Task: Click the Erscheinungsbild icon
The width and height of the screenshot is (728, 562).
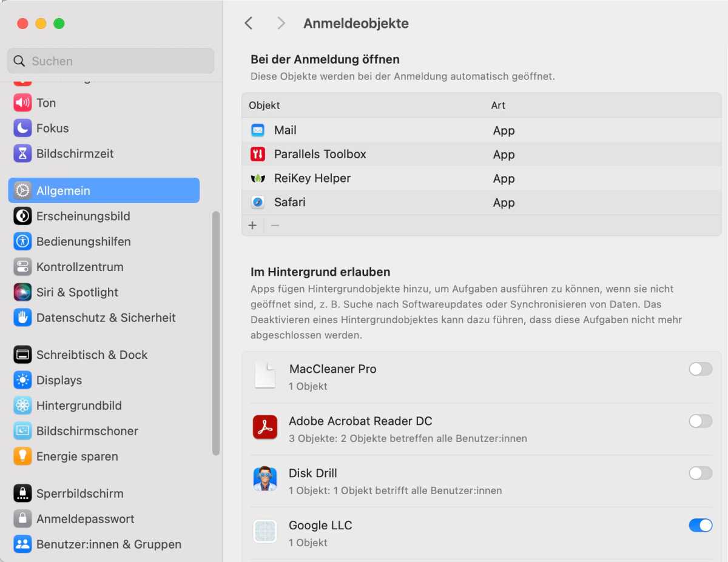Action: (x=22, y=216)
